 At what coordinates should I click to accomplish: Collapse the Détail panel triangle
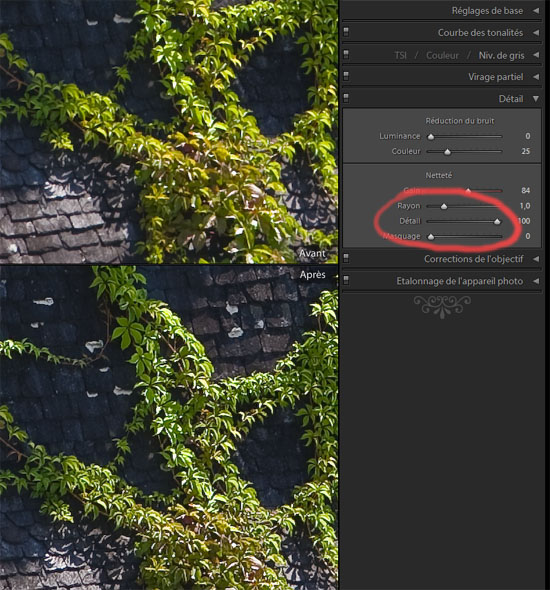536,99
